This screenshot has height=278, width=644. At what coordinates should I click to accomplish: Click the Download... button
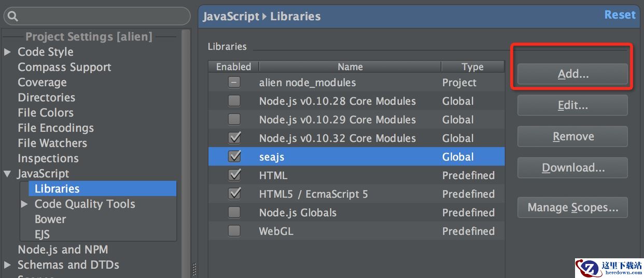click(572, 168)
